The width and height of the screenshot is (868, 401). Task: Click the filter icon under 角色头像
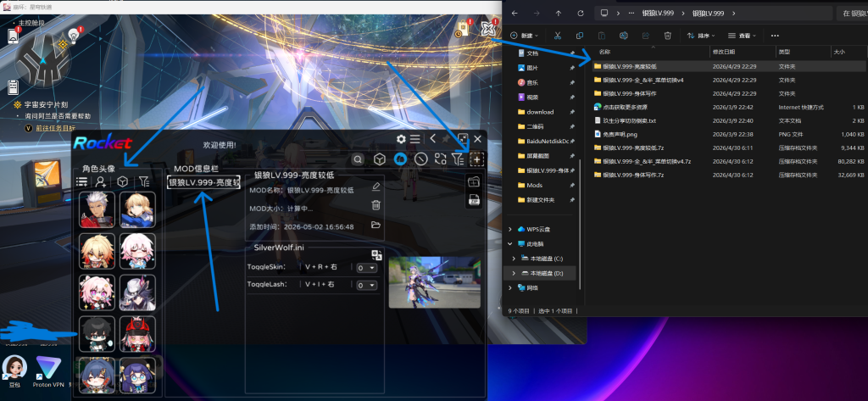click(144, 181)
